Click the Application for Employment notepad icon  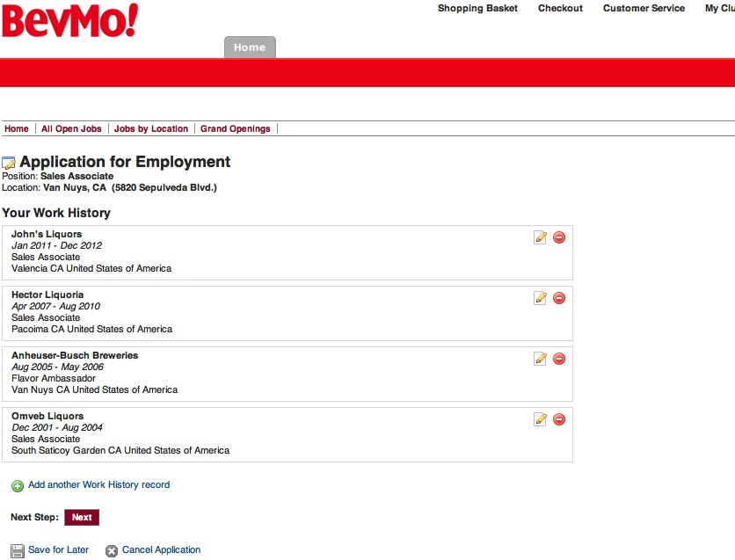click(x=12, y=160)
